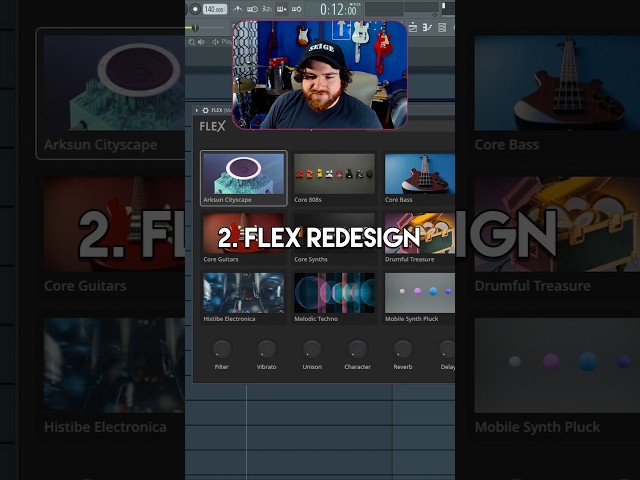Screen dimensions: 640x480
Task: Click the Character knob
Action: pyautogui.click(x=357, y=349)
